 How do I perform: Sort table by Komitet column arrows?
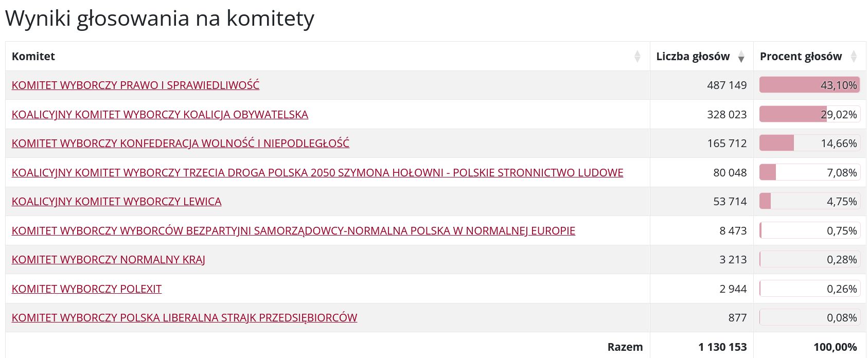coord(637,57)
